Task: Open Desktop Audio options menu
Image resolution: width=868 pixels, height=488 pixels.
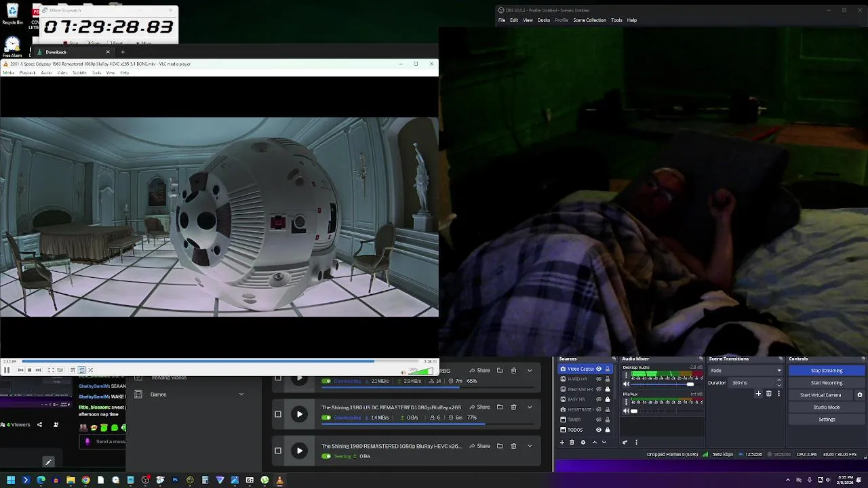Action: click(626, 375)
